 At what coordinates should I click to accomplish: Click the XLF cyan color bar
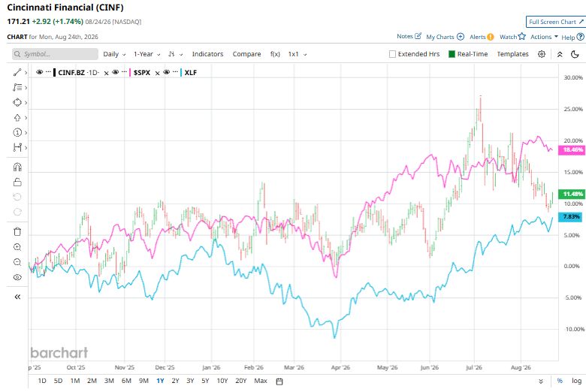[181, 72]
